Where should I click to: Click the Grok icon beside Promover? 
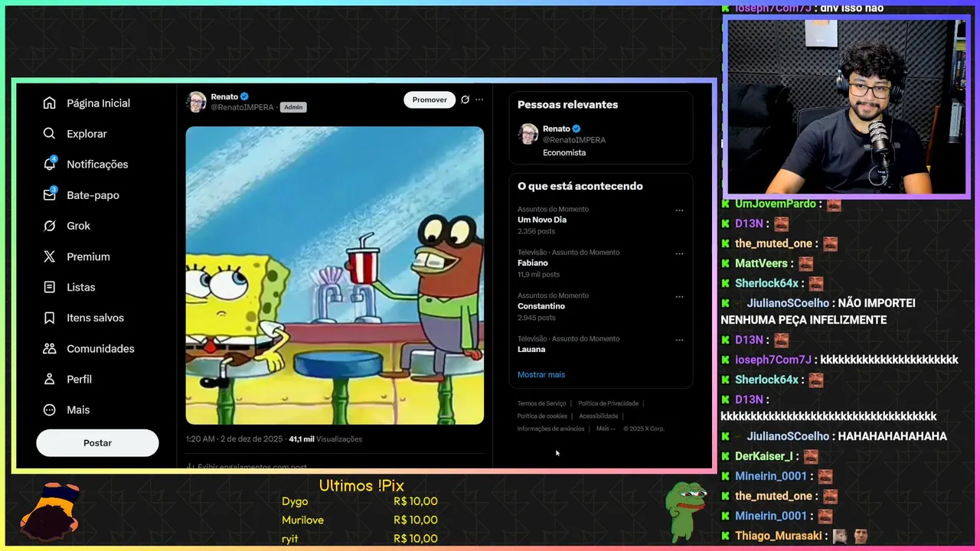point(465,99)
